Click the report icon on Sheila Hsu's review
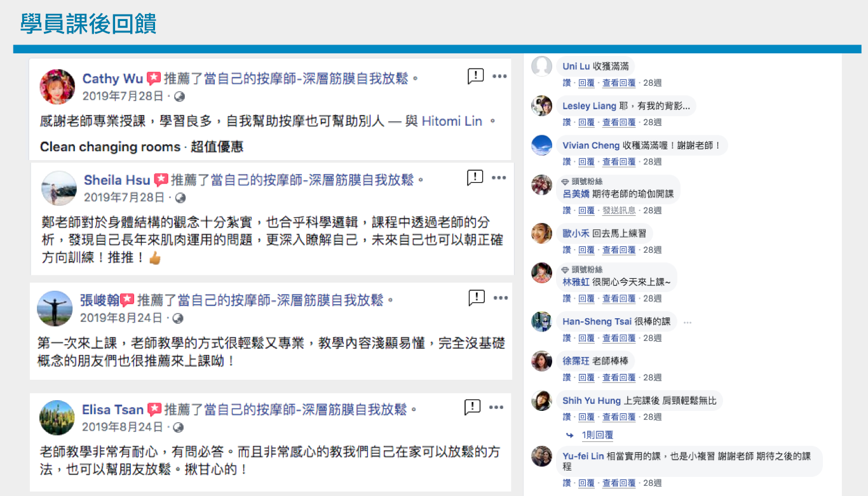 coord(475,178)
